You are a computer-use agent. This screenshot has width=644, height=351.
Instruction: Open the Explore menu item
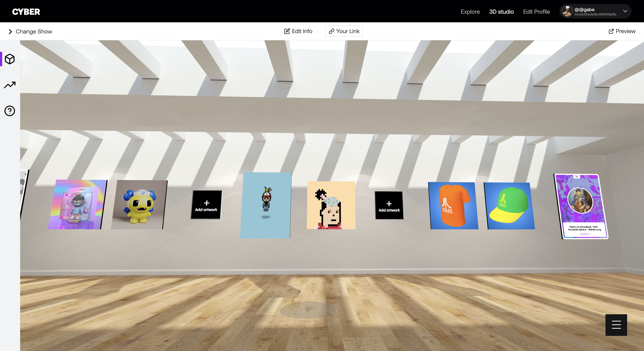(470, 12)
